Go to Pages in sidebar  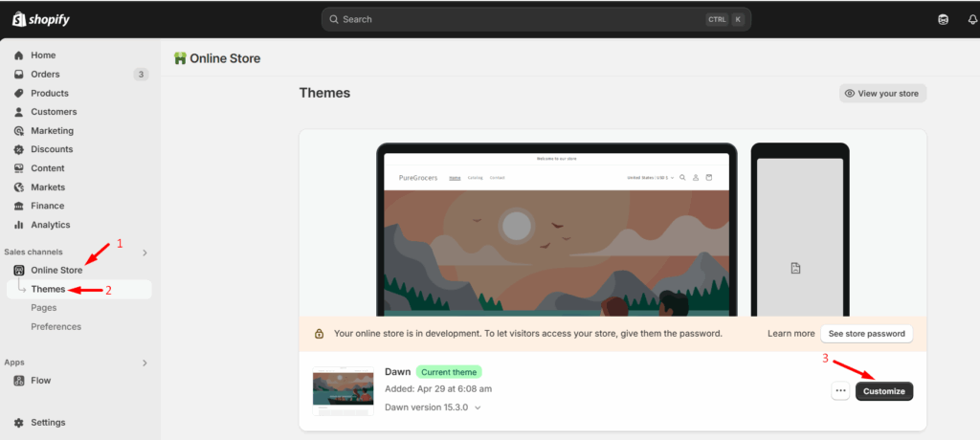[44, 308]
